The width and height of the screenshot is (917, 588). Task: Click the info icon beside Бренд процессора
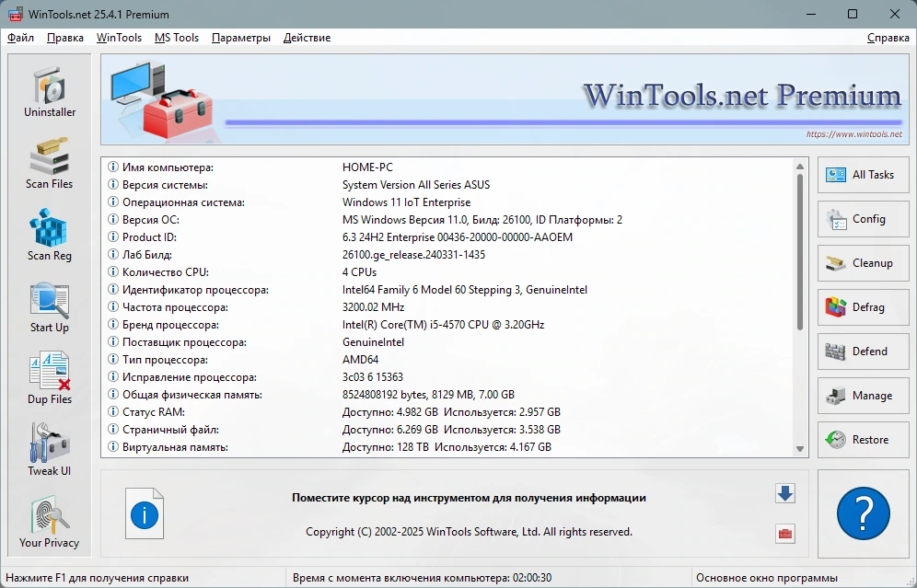(x=113, y=325)
